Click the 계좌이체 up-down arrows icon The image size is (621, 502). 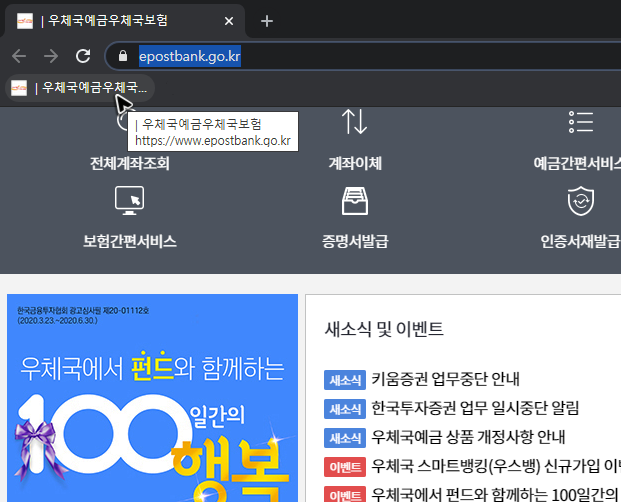(354, 122)
